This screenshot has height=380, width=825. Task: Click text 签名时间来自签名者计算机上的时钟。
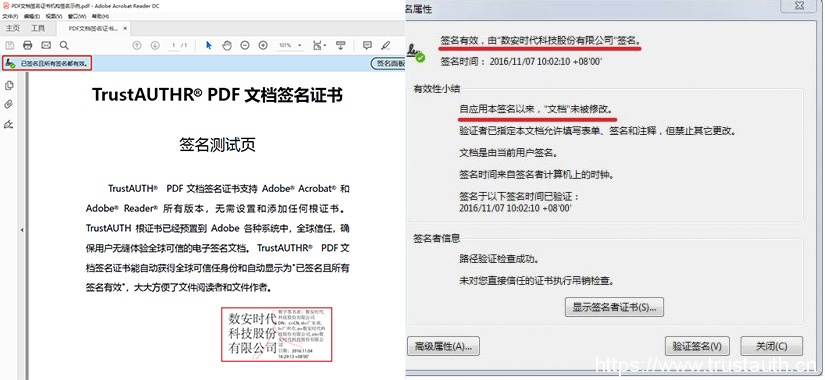click(537, 174)
